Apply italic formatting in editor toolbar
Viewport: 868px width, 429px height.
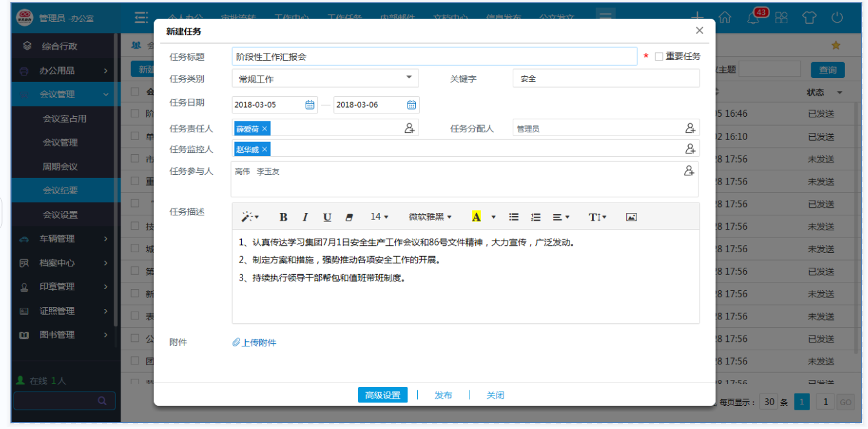(x=305, y=217)
